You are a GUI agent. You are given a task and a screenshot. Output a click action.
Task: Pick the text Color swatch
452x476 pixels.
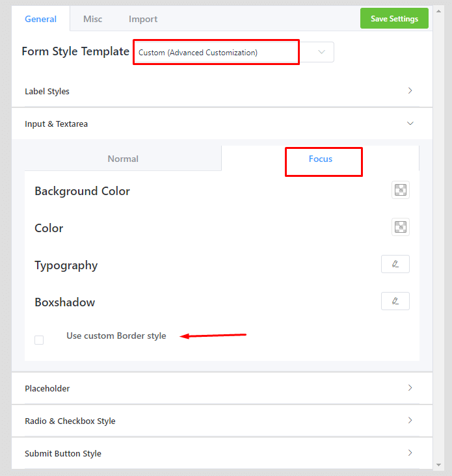coord(401,227)
